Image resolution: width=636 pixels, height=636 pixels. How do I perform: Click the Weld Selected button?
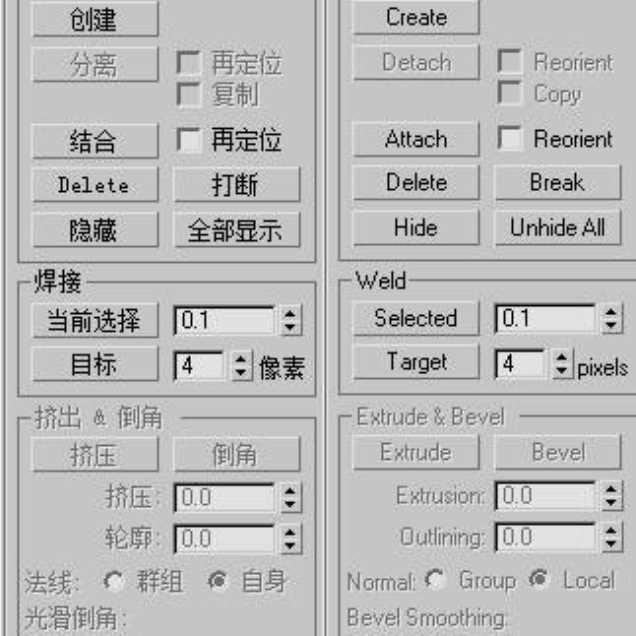click(416, 318)
